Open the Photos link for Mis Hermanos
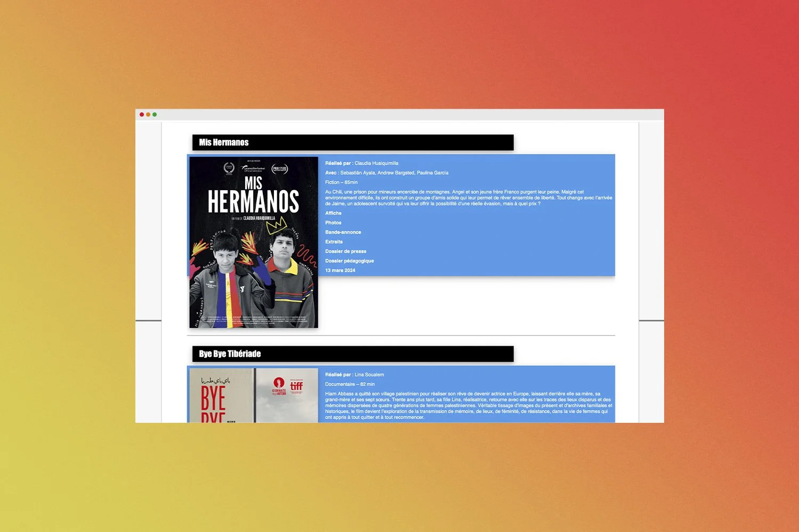This screenshot has height=532, width=799. pos(333,223)
